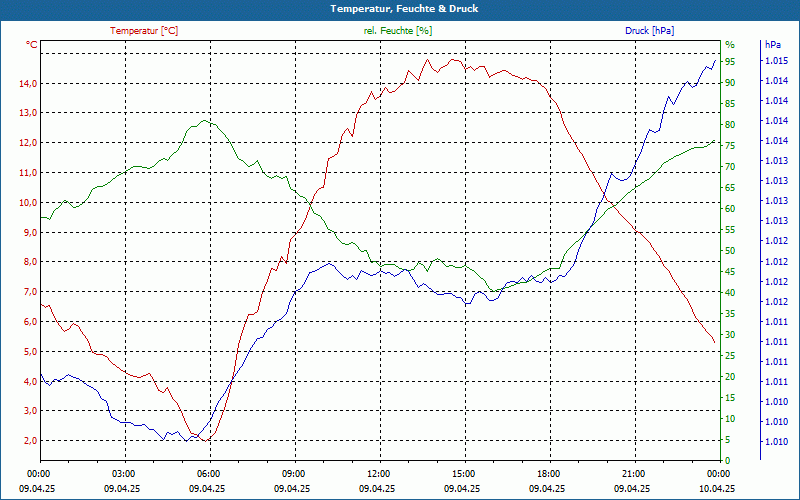Click the '06:00' time axis label
Screen dimensions: 800x500
click(208, 473)
